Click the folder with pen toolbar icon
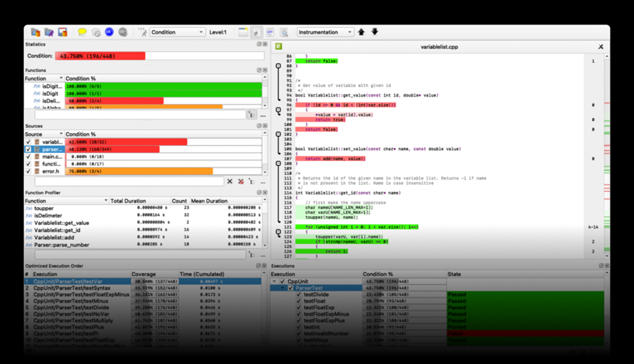Screen dimensions: 634x364 pos(49,32)
